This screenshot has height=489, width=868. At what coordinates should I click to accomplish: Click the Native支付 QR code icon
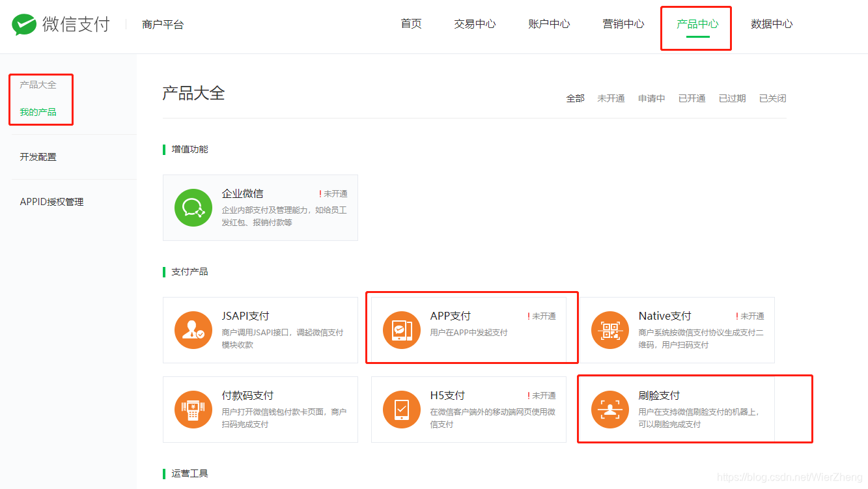click(x=610, y=330)
